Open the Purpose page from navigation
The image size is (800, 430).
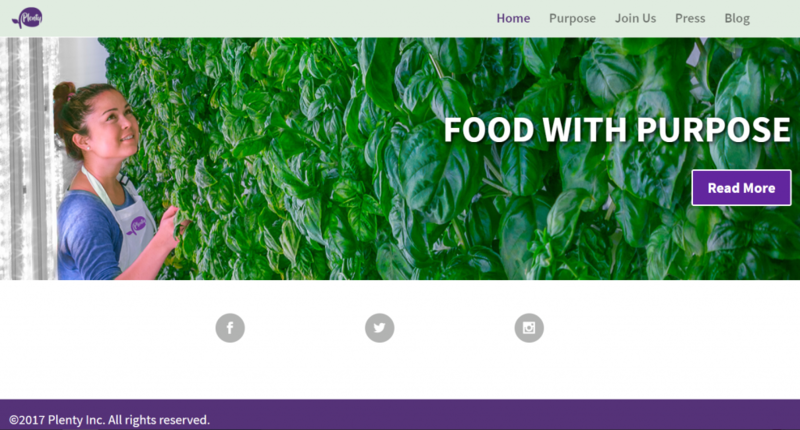pos(572,18)
